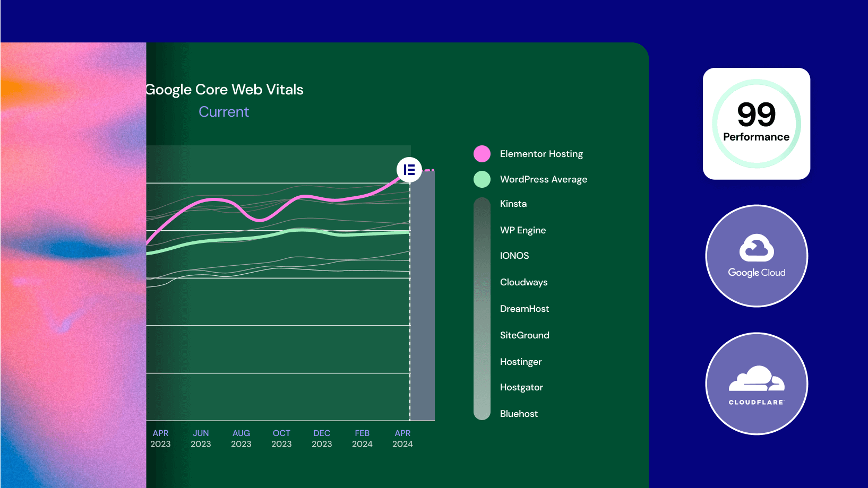The height and width of the screenshot is (488, 868).
Task: Click the Elementor logo marker on chart
Action: point(409,170)
